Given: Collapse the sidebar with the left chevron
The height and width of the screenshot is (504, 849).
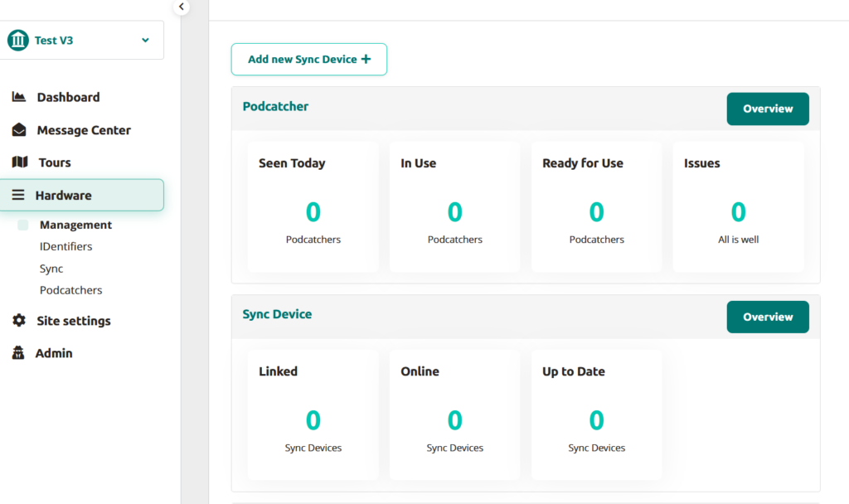Looking at the screenshot, I should 182,7.
